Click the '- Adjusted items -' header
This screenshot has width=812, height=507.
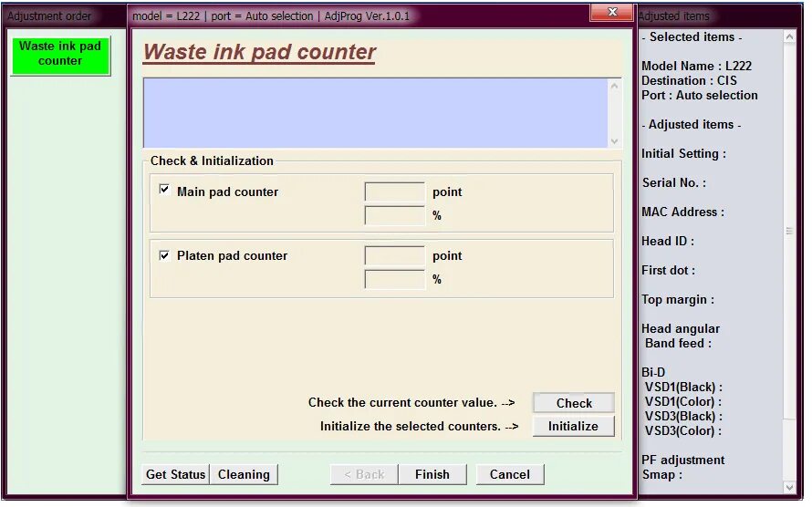click(692, 125)
